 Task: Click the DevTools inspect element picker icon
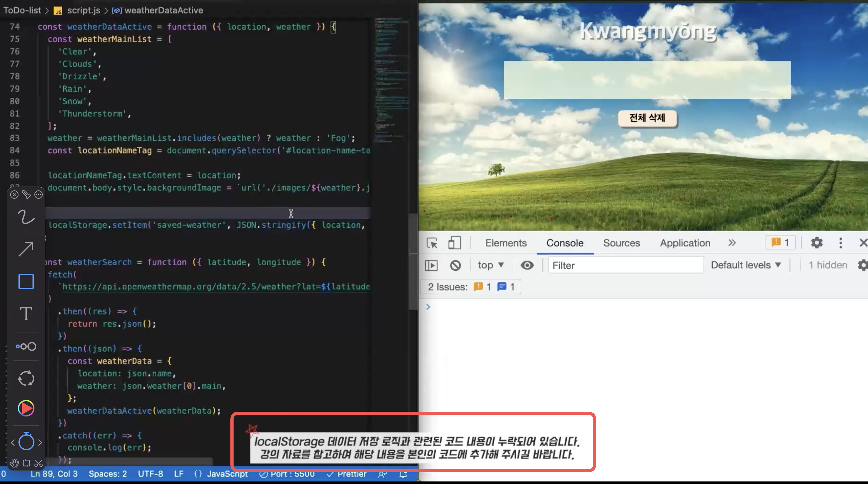432,243
